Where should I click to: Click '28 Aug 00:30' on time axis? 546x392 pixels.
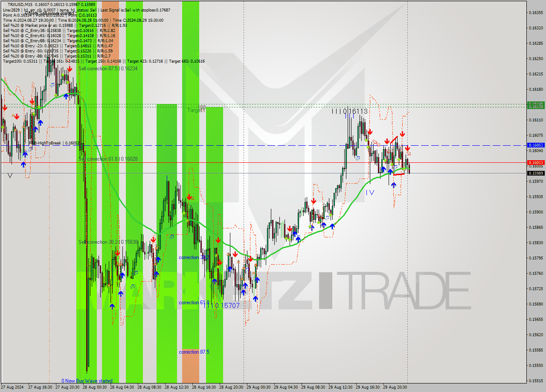95,387
